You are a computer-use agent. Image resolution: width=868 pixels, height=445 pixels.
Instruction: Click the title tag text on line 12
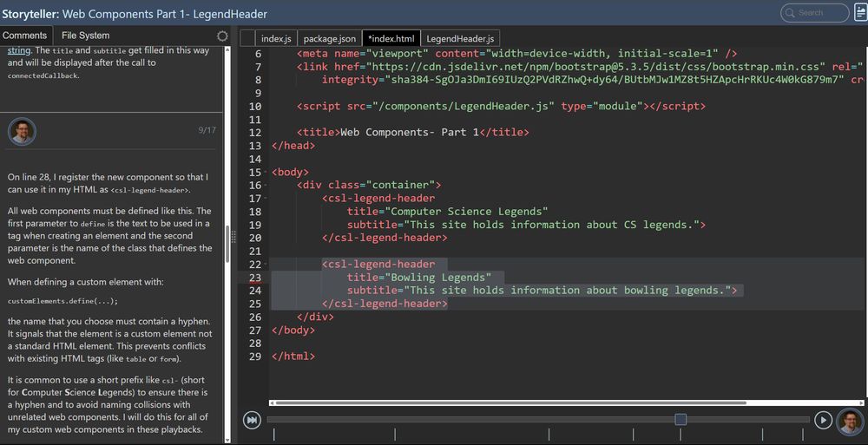pyautogui.click(x=413, y=132)
